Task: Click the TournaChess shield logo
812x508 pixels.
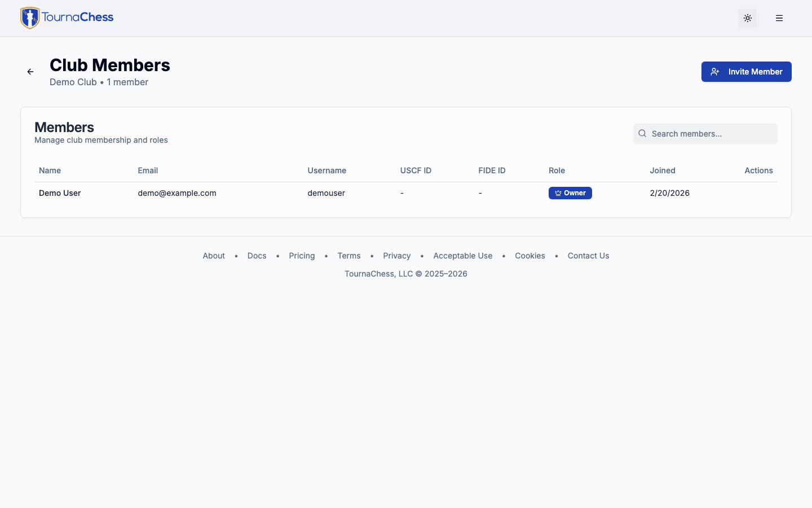Action: [29, 17]
